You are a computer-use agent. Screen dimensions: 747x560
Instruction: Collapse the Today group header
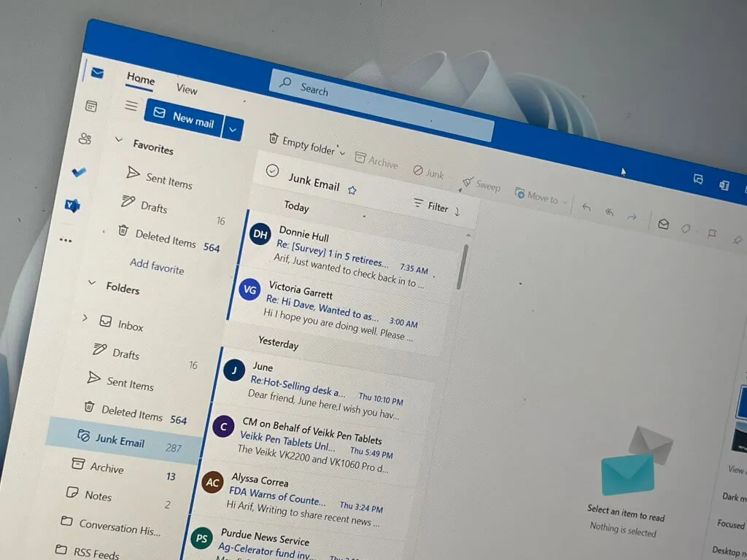(x=296, y=206)
